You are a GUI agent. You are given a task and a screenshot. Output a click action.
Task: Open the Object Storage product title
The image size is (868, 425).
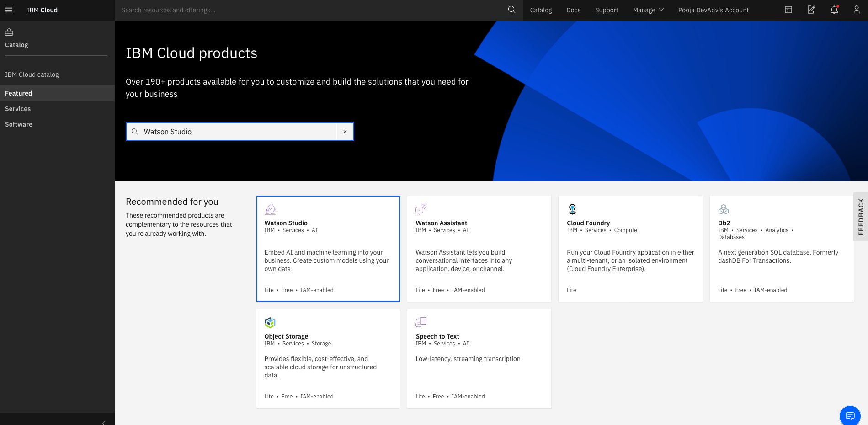point(286,336)
